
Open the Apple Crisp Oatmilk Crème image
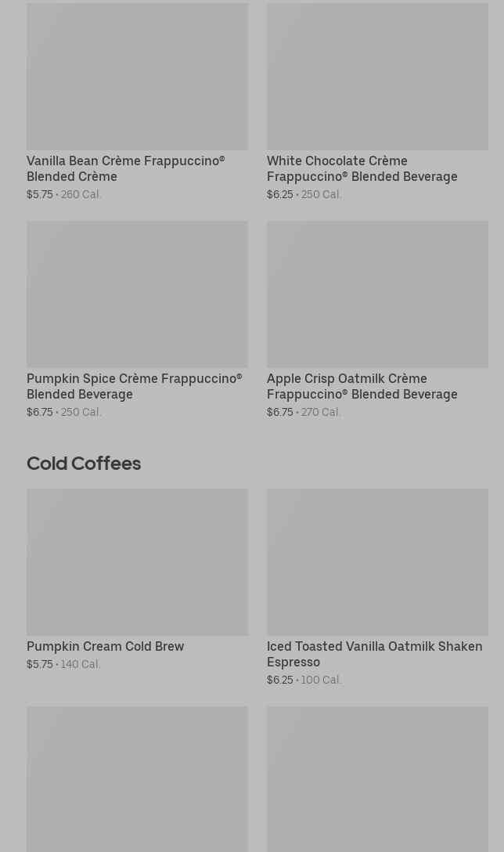click(x=377, y=294)
